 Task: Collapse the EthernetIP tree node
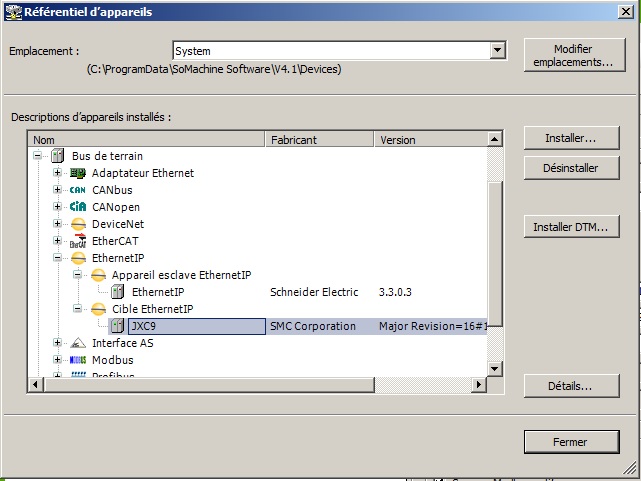57,258
